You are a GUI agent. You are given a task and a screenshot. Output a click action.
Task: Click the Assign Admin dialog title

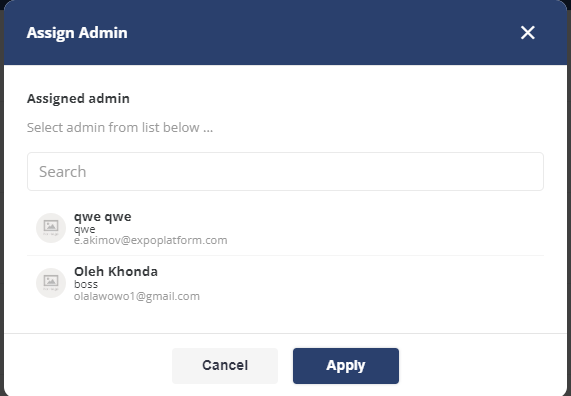coord(77,33)
